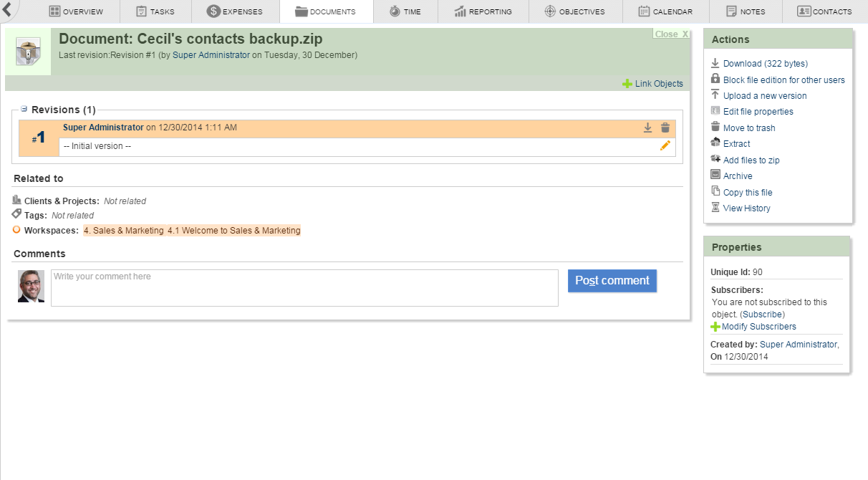Click the green plus Link Objects icon
868x480 pixels.
(627, 84)
